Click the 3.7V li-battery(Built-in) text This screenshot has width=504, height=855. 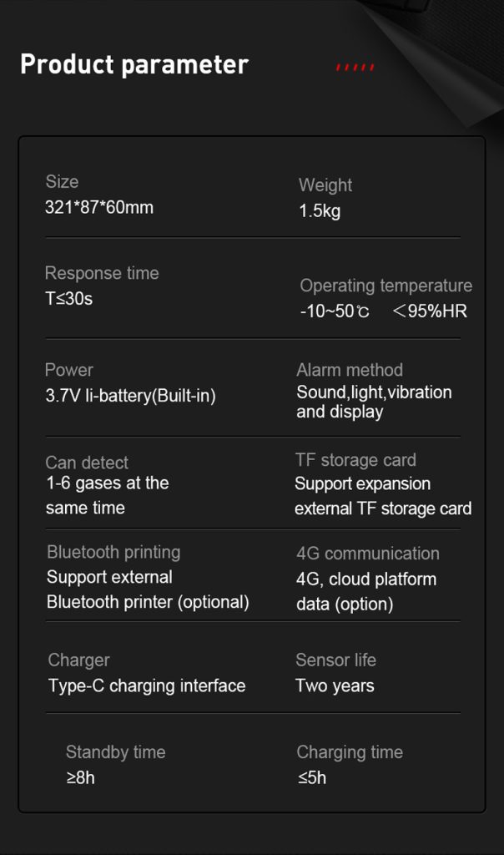click(x=130, y=396)
